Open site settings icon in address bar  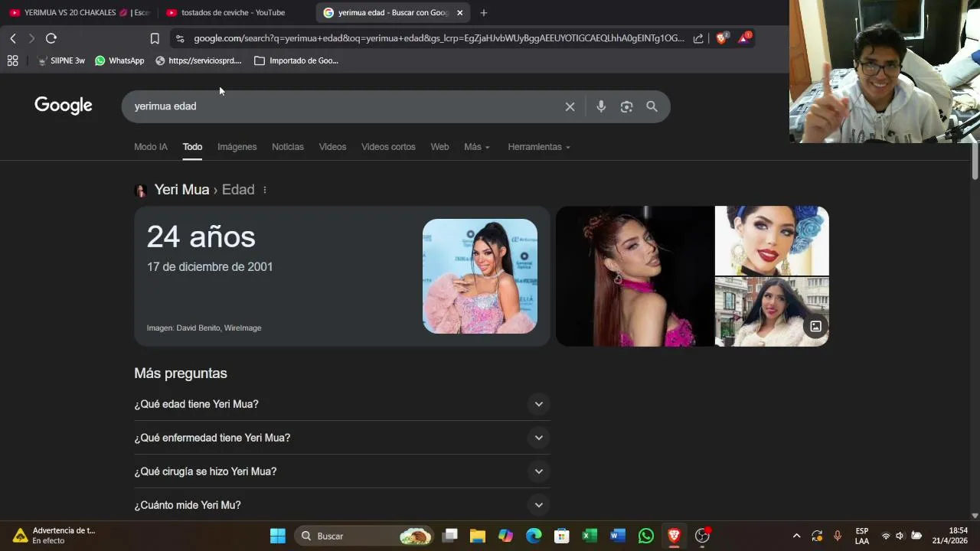179,38
